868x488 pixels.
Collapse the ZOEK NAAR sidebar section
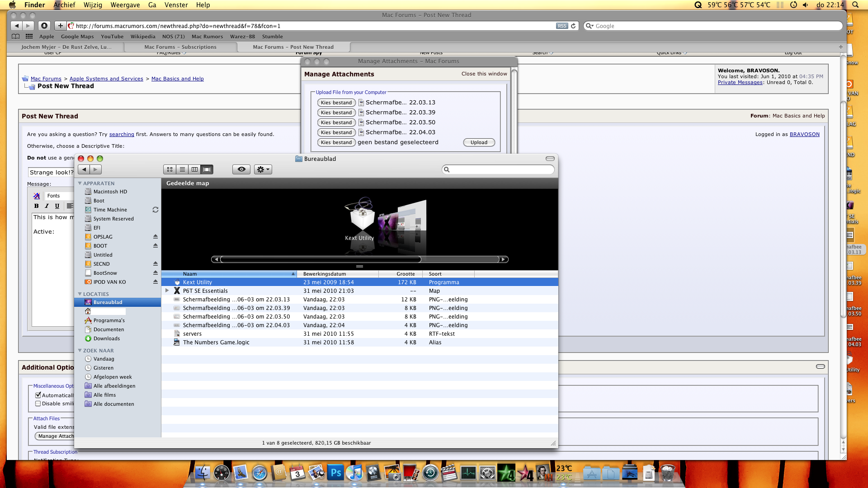[80, 351]
